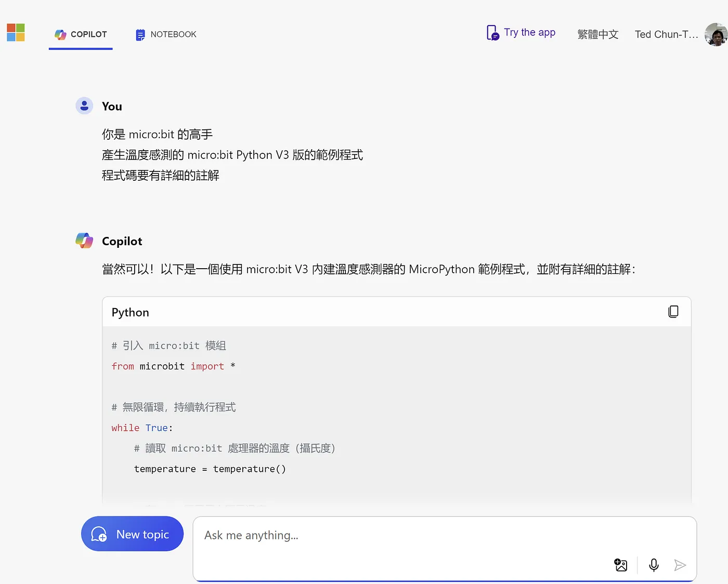This screenshot has height=584, width=728.
Task: Open the 繁體中文 language selector
Action: pyautogui.click(x=598, y=34)
